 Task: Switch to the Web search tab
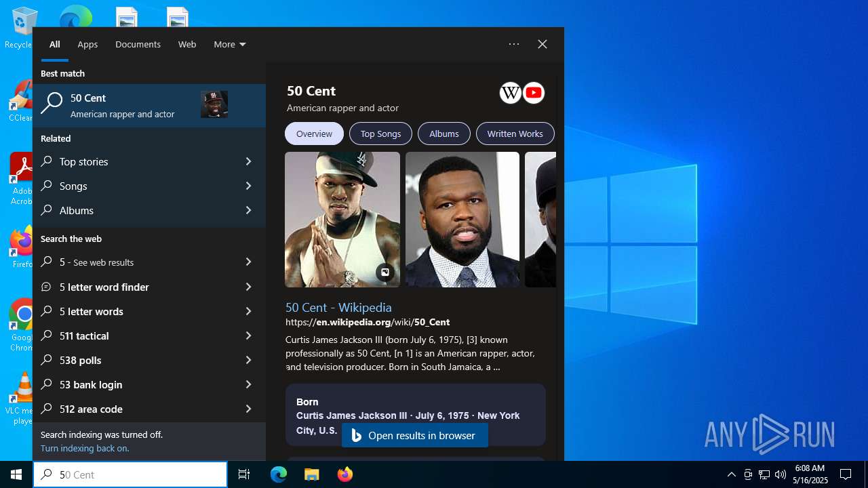(187, 44)
